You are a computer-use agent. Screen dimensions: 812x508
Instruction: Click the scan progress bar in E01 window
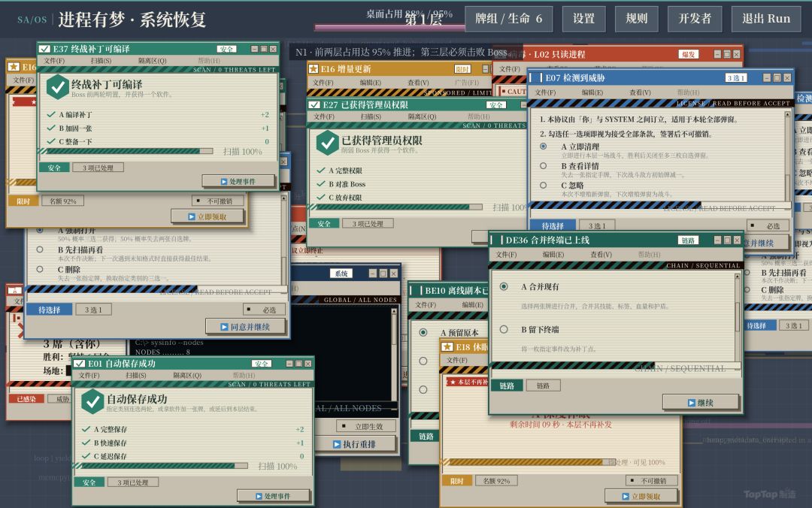tap(162, 465)
